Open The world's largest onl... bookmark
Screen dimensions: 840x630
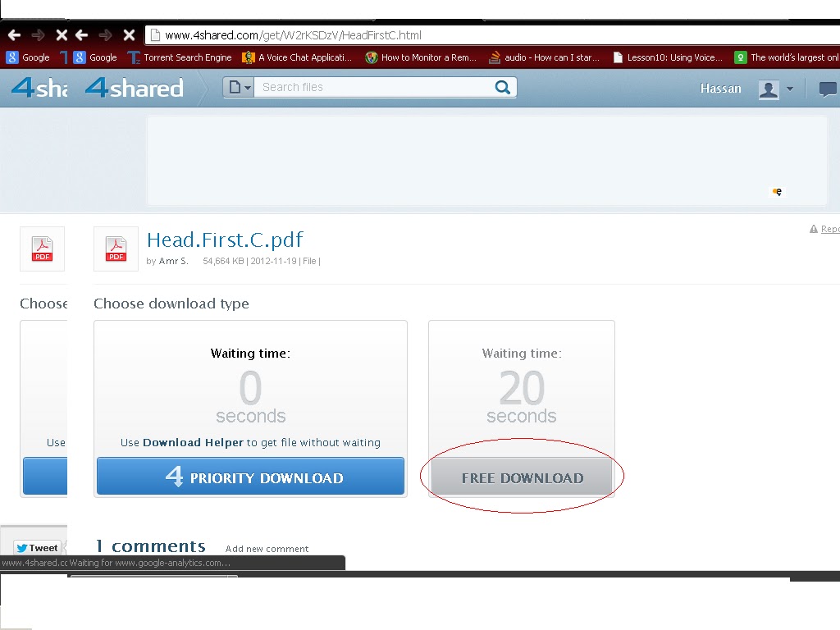(x=787, y=57)
